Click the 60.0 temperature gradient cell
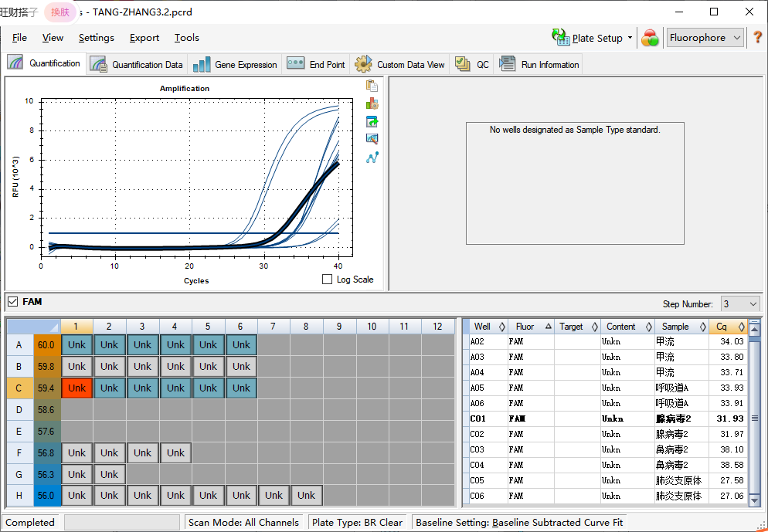 (46, 344)
